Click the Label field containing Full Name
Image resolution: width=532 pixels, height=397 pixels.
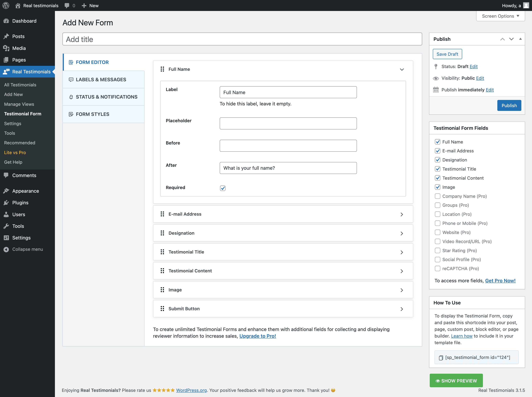(x=288, y=92)
